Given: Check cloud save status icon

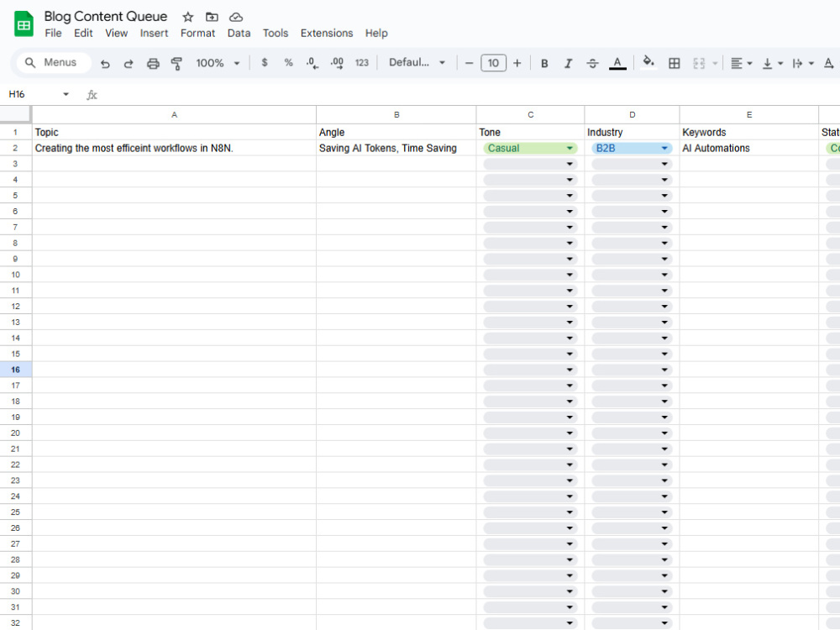Looking at the screenshot, I should pyautogui.click(x=236, y=17).
